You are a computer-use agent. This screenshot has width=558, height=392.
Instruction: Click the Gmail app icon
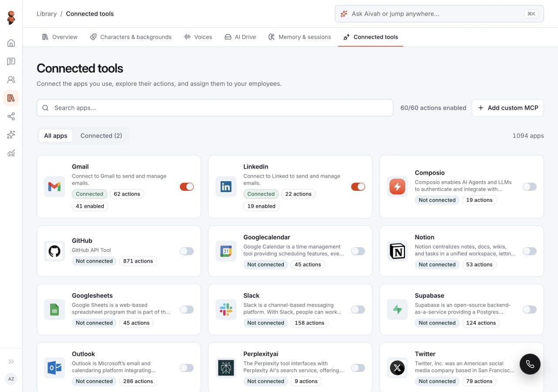[54, 187]
